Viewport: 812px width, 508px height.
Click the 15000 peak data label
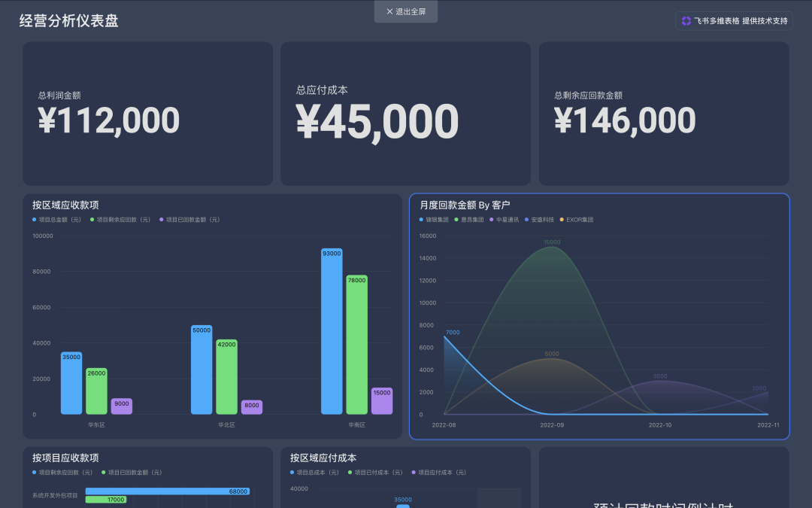point(552,242)
